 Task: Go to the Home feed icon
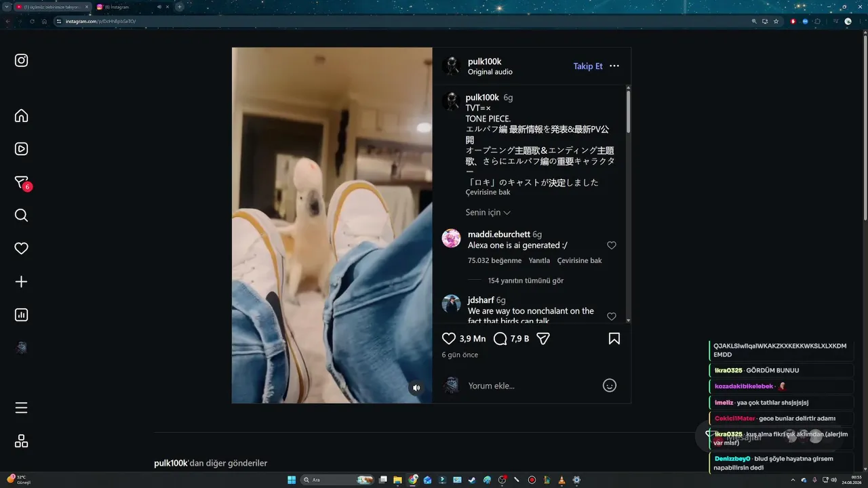click(x=22, y=116)
